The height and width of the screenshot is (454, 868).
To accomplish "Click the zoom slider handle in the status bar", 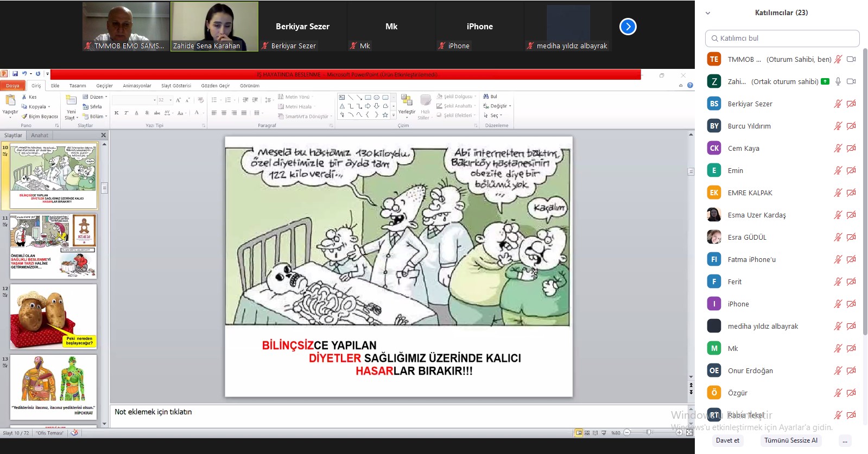I will tap(648, 433).
